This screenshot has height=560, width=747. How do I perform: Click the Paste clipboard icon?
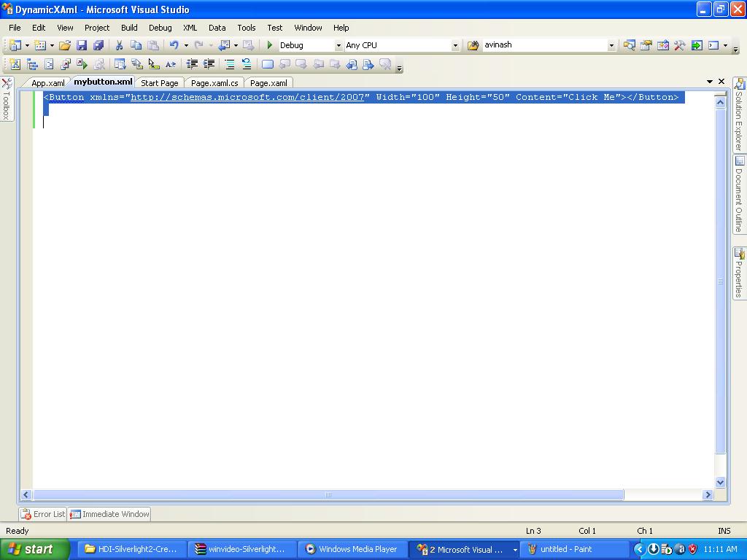(153, 45)
